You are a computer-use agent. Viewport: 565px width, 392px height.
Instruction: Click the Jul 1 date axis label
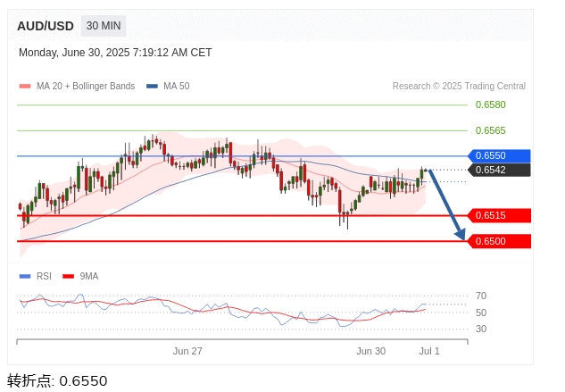pyautogui.click(x=429, y=351)
